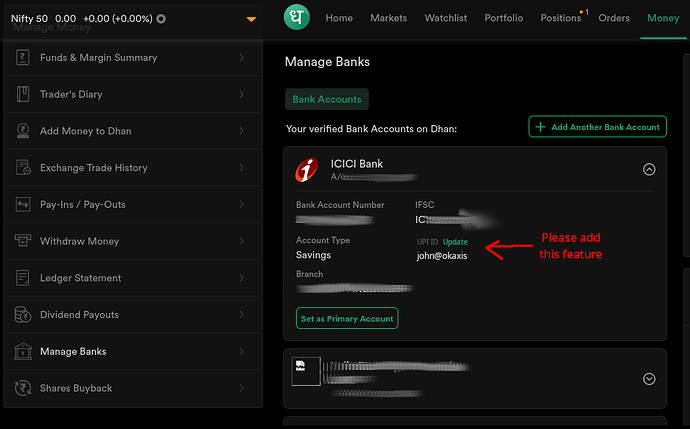Open Exchange Trade History item
This screenshot has height=429, width=690.
[x=133, y=168]
